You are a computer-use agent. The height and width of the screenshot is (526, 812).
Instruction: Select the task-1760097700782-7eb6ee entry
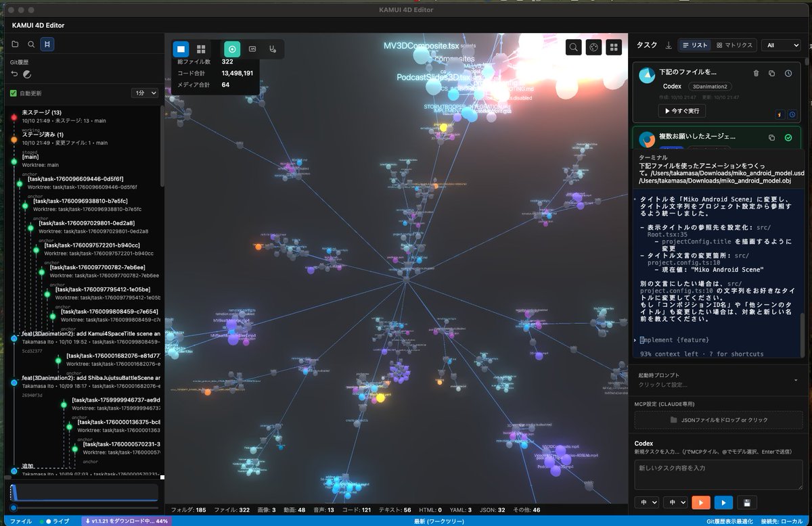(106, 271)
